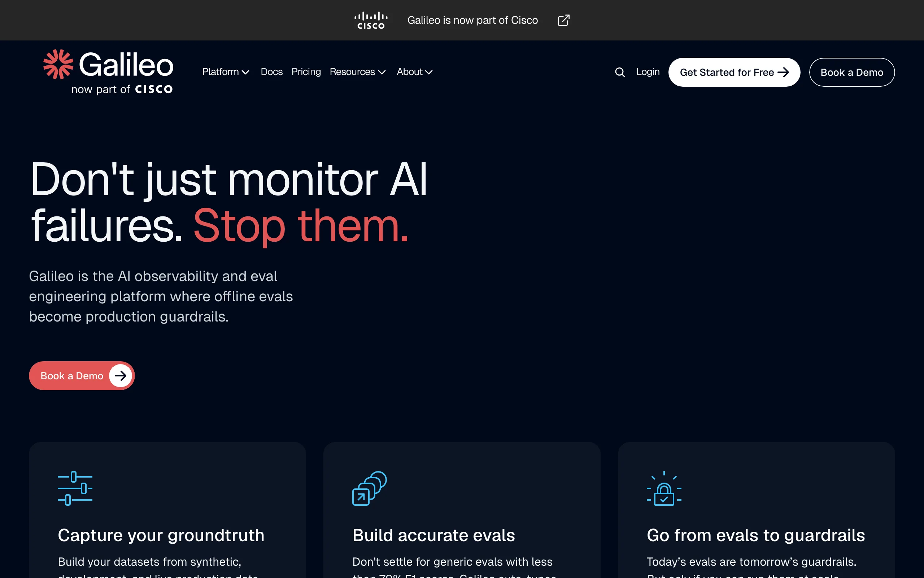Click the sliders icon above Capture your groundtruth
Screen dimensions: 924x578
(x=75, y=488)
